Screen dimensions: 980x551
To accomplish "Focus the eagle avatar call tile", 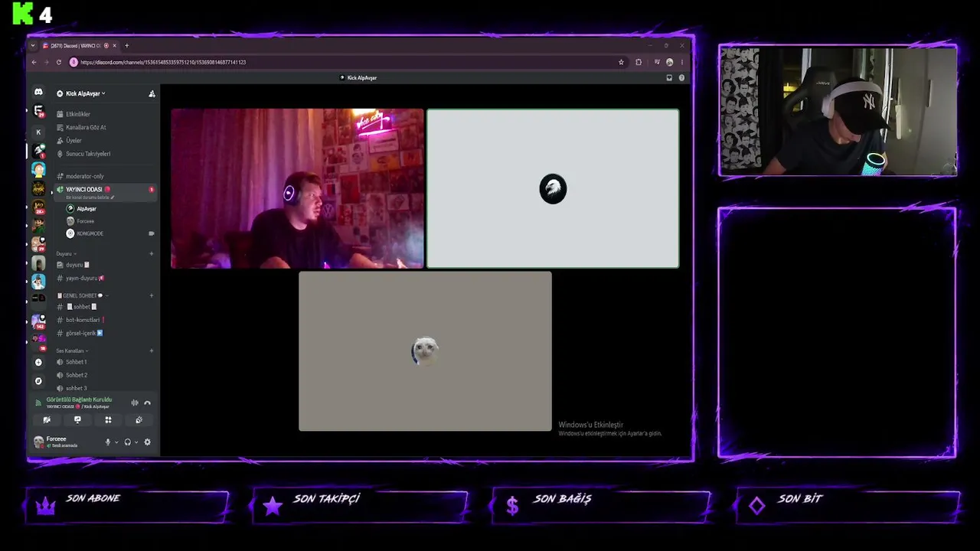I will pyautogui.click(x=553, y=189).
